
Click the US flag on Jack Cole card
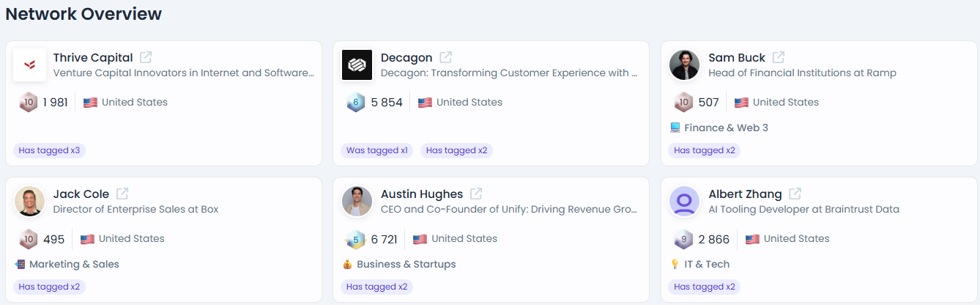[87, 239]
